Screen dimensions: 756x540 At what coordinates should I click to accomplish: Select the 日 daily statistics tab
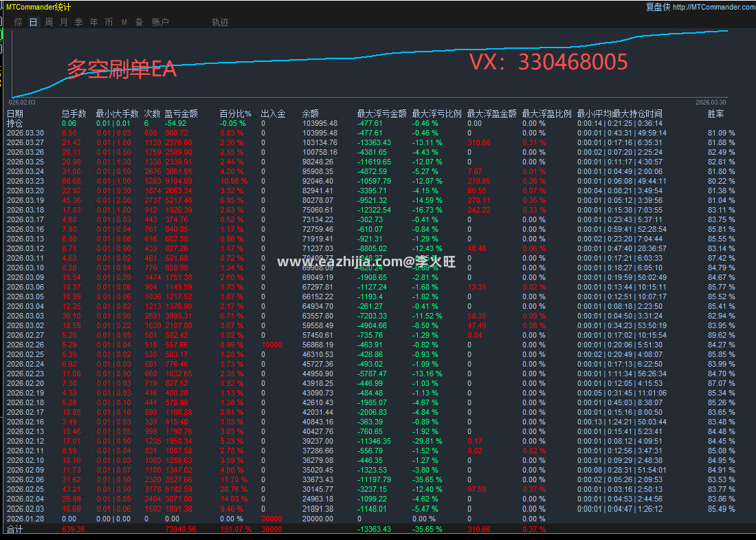(33, 22)
